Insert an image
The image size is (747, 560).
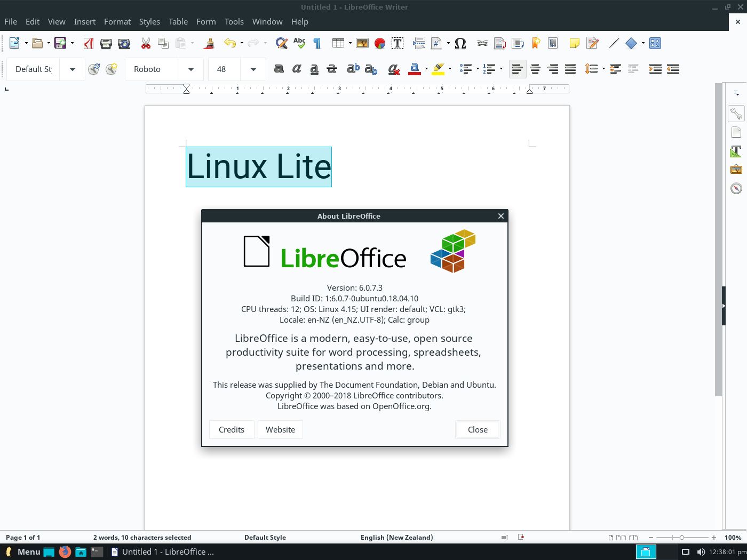click(362, 43)
